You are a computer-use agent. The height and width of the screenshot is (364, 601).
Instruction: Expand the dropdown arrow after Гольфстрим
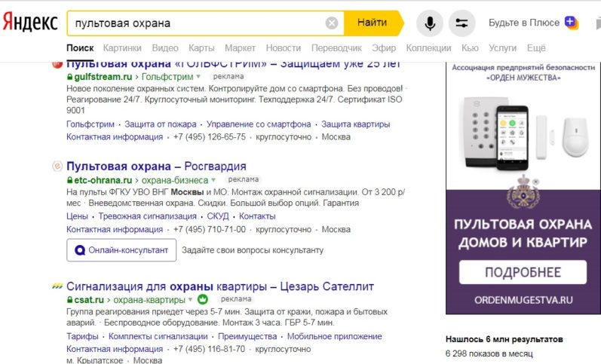click(198, 77)
